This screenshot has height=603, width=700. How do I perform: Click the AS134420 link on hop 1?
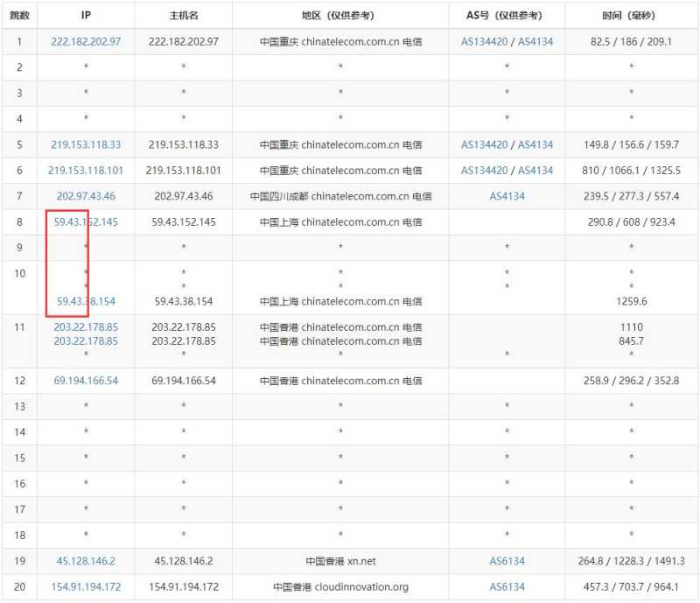coord(484,40)
